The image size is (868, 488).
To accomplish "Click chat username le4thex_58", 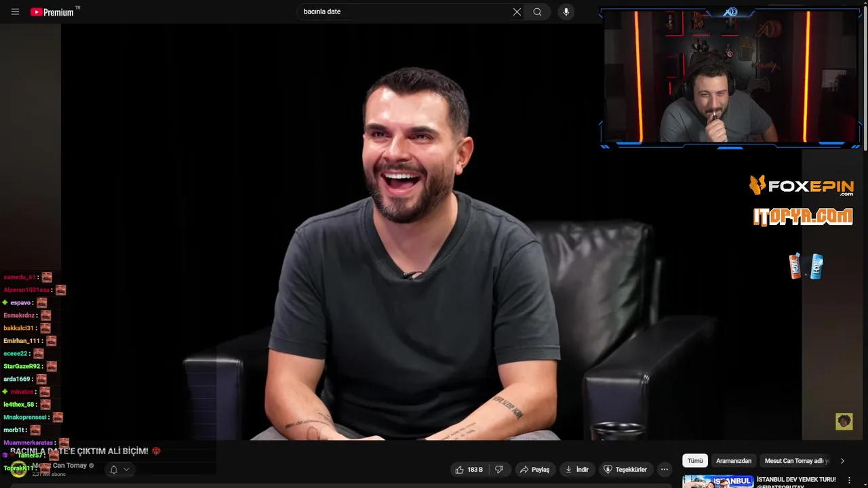I will coord(19,405).
